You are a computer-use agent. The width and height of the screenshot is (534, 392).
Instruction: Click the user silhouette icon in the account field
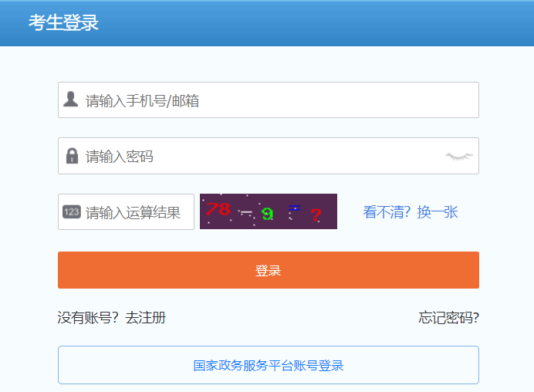point(71,100)
